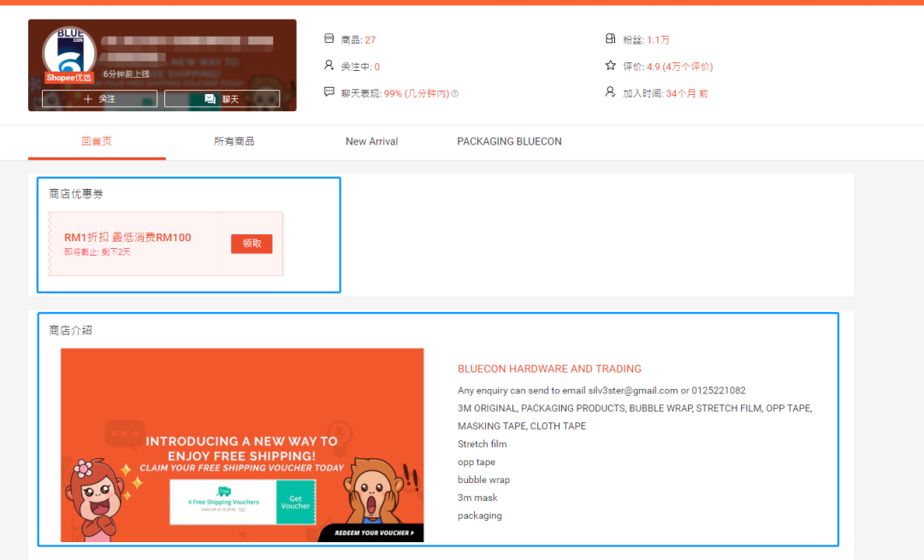Image resolution: width=924 pixels, height=560 pixels.
Task: Click the free shipping promotional banner image
Action: coord(242,445)
